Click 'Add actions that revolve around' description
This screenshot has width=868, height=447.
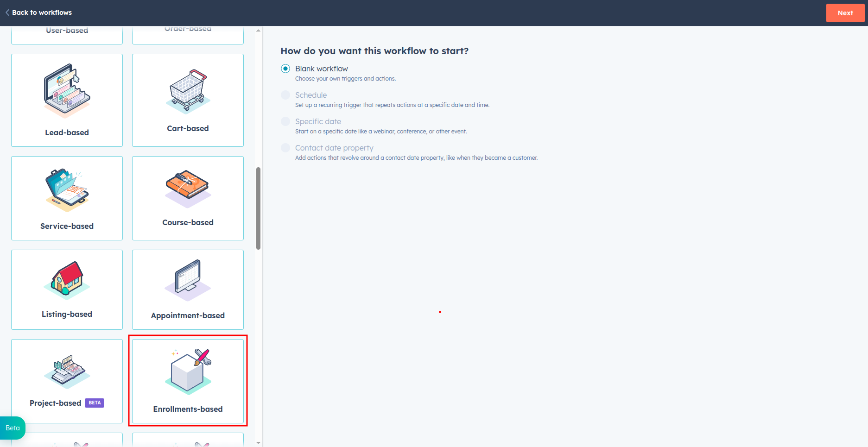coord(417,158)
